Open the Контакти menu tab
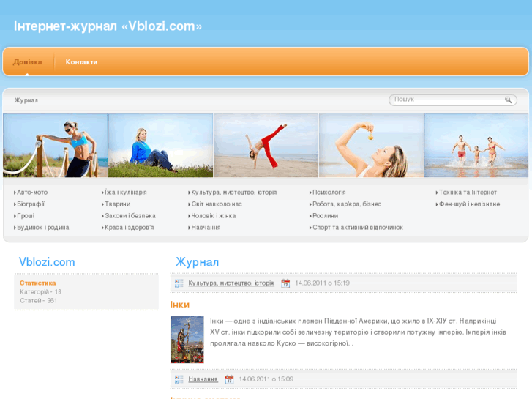The image size is (532, 399). point(81,61)
